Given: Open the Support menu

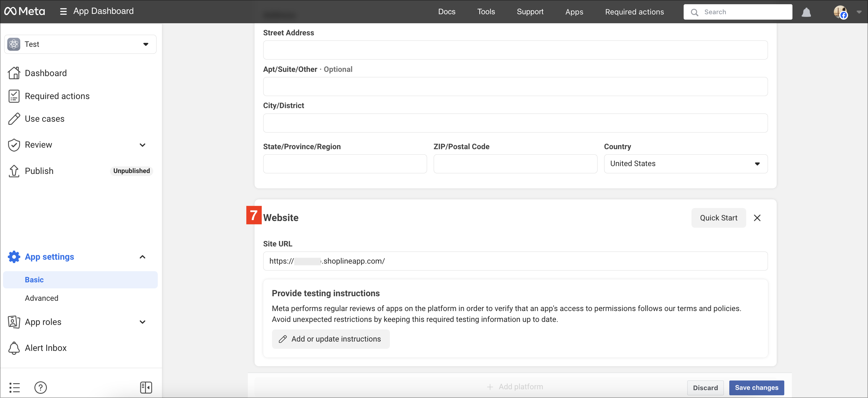Looking at the screenshot, I should point(530,12).
